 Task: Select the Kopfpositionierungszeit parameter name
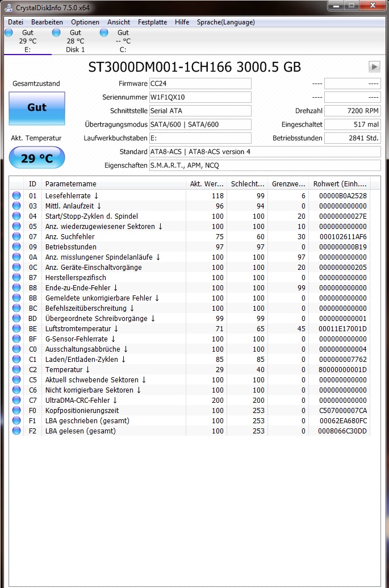coord(82,410)
